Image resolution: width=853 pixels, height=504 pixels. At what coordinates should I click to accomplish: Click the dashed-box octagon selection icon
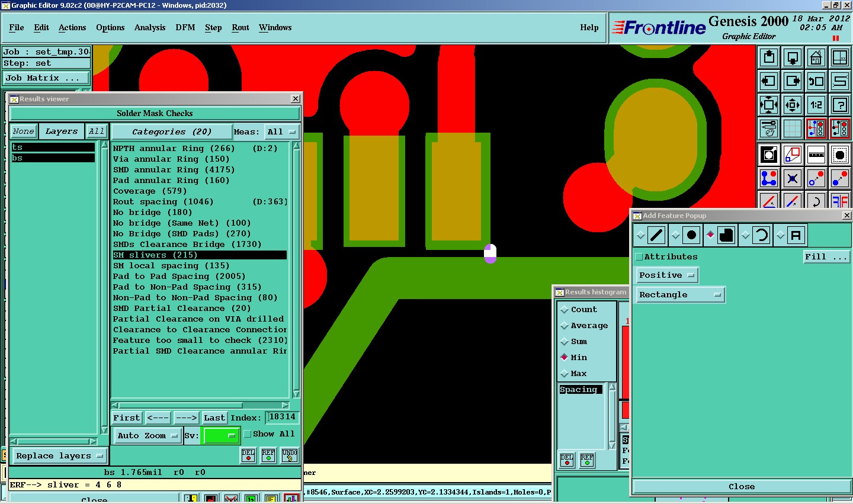[x=840, y=155]
